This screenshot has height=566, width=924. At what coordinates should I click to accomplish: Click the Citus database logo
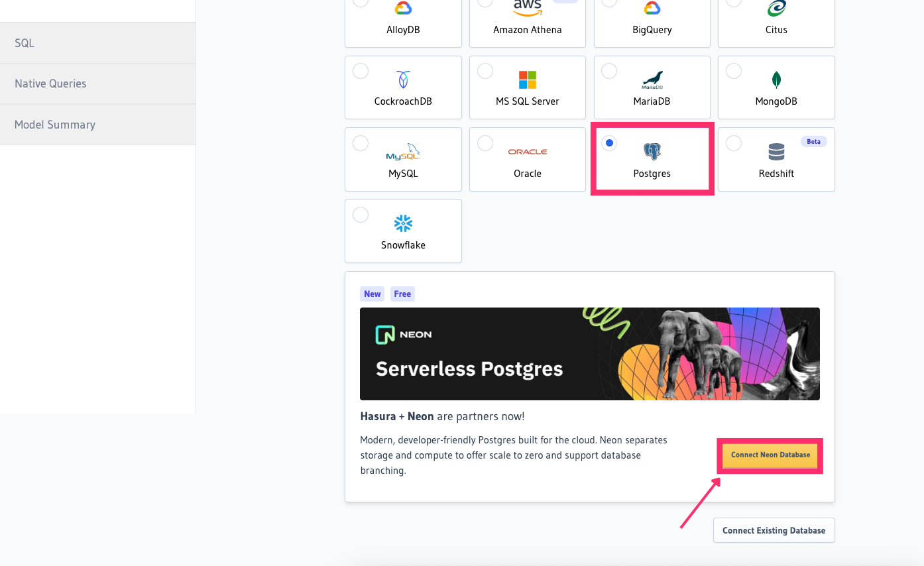(x=776, y=9)
